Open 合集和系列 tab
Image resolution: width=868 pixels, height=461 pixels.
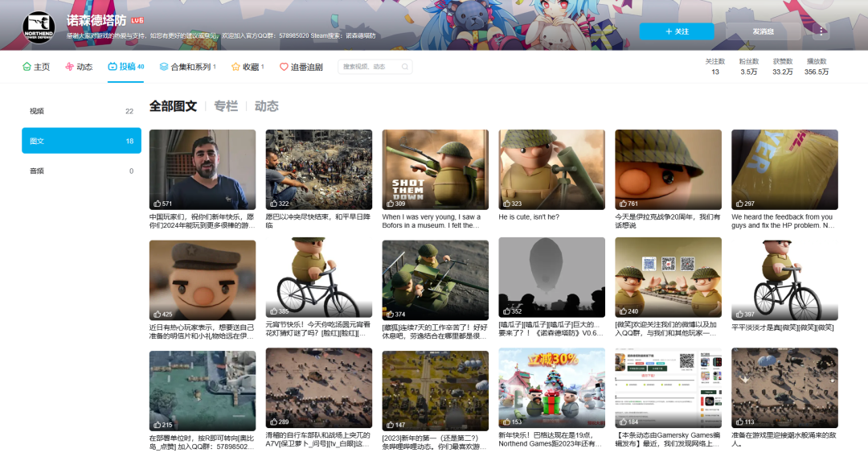[x=187, y=67]
